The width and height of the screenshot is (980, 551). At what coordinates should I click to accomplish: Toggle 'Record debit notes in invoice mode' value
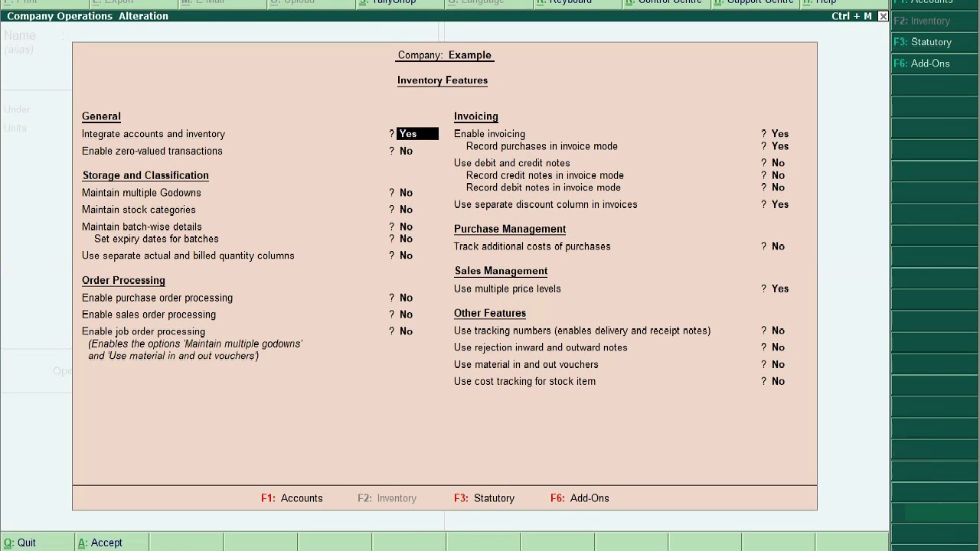tap(778, 187)
